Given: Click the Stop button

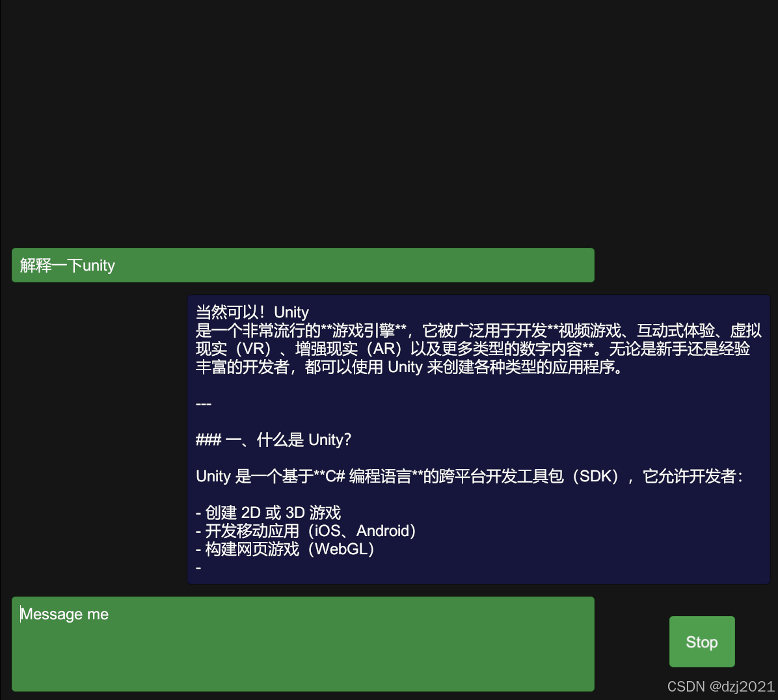Looking at the screenshot, I should coord(702,641).
